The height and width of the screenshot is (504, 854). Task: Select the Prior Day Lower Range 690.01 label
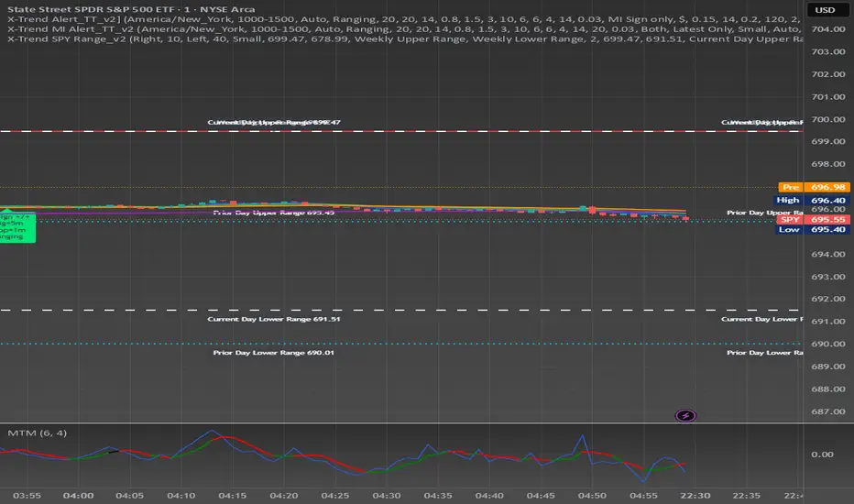pyautogui.click(x=274, y=353)
